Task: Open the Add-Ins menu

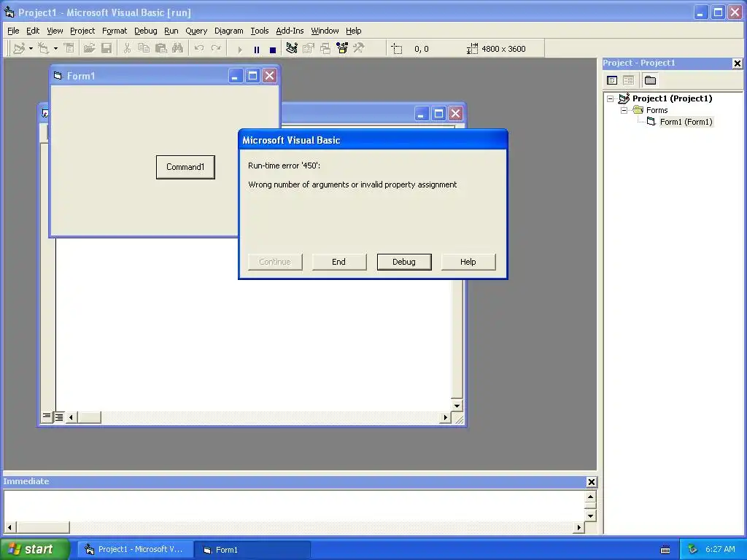Action: click(290, 31)
